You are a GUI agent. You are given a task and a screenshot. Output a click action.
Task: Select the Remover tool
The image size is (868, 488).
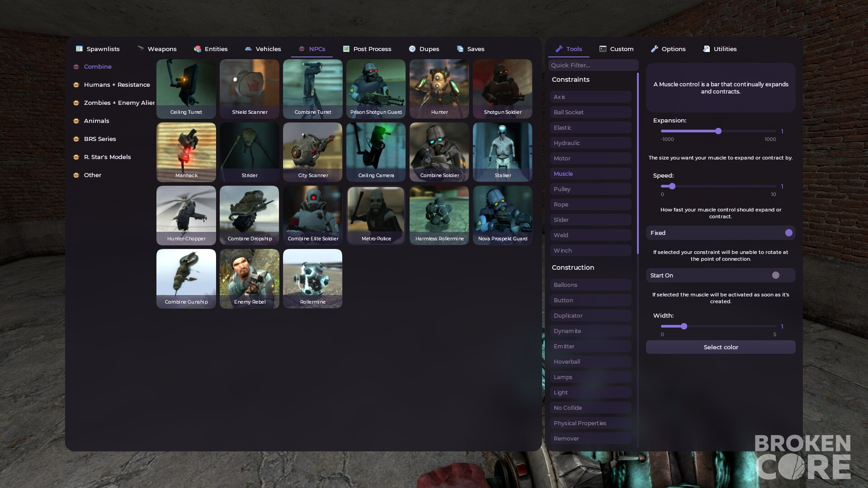click(591, 438)
